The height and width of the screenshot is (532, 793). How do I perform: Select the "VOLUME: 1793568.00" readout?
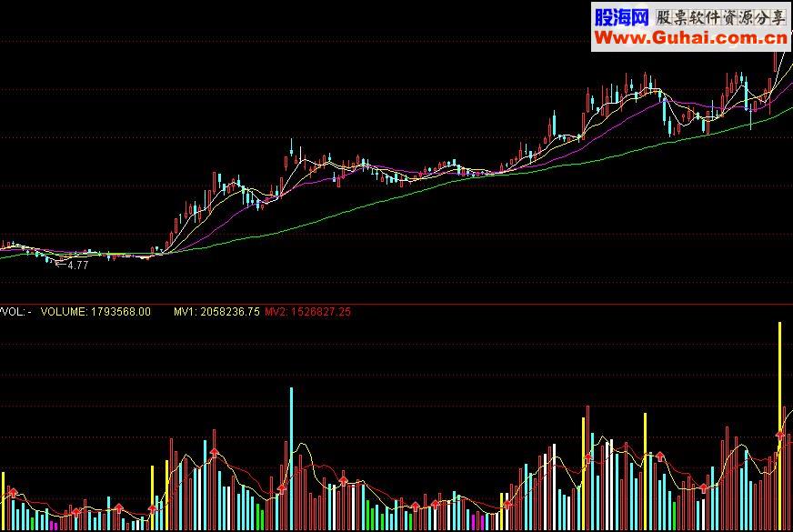(95, 312)
